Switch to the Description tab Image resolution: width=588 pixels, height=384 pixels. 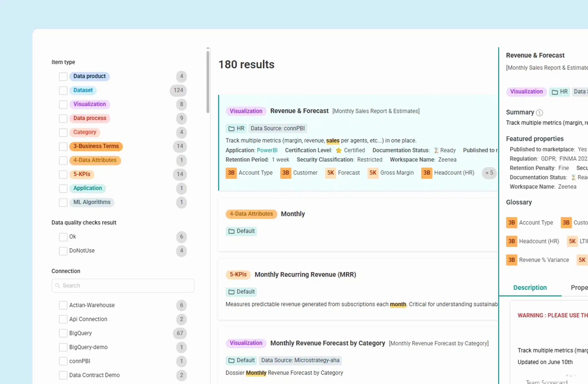pos(530,287)
